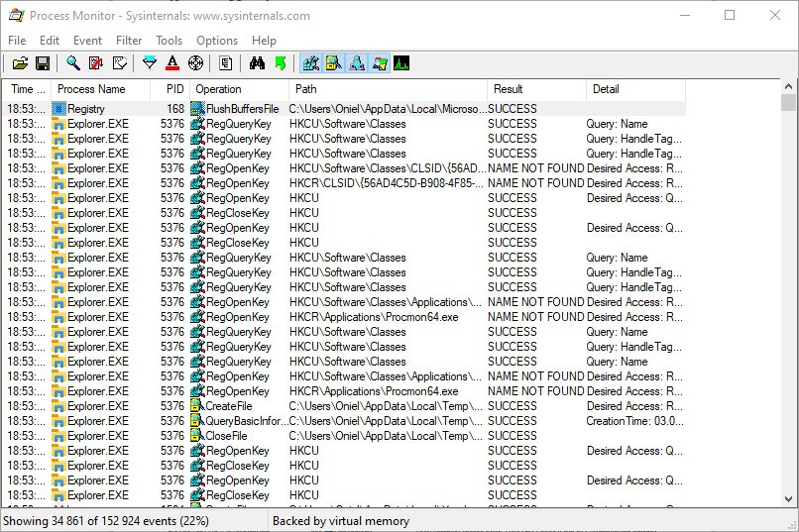Toggle Show Registry Activity button

(311, 63)
